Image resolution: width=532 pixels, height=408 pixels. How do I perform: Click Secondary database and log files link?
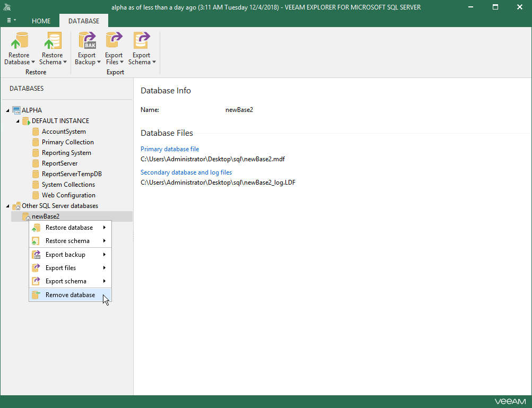(x=186, y=172)
